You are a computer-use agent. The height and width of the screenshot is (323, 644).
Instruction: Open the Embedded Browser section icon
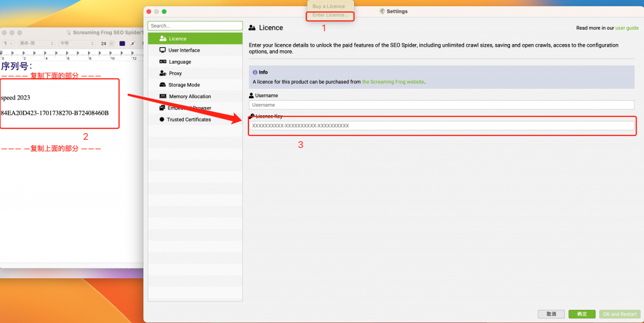pyautogui.click(x=163, y=108)
